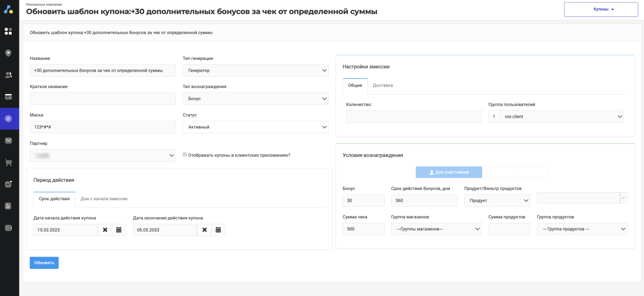Toggle 'Отображать купоны в клиентских приложениях' checkbox
This screenshot has width=644, height=296.
click(x=185, y=155)
